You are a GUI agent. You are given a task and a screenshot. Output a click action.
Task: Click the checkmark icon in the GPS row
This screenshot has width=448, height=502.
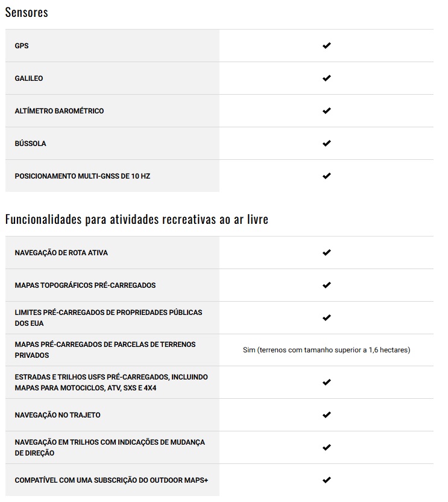coord(326,46)
